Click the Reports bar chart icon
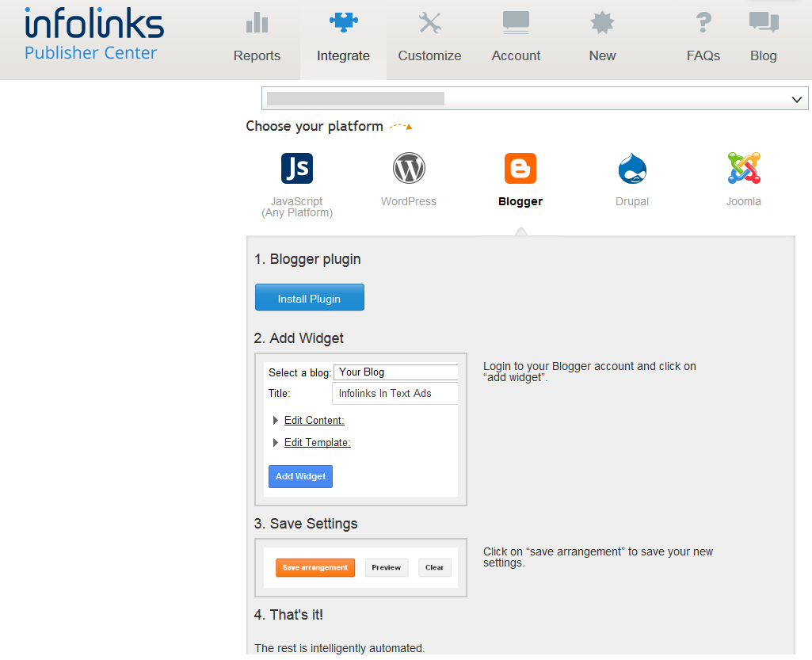This screenshot has width=812, height=660. (257, 23)
